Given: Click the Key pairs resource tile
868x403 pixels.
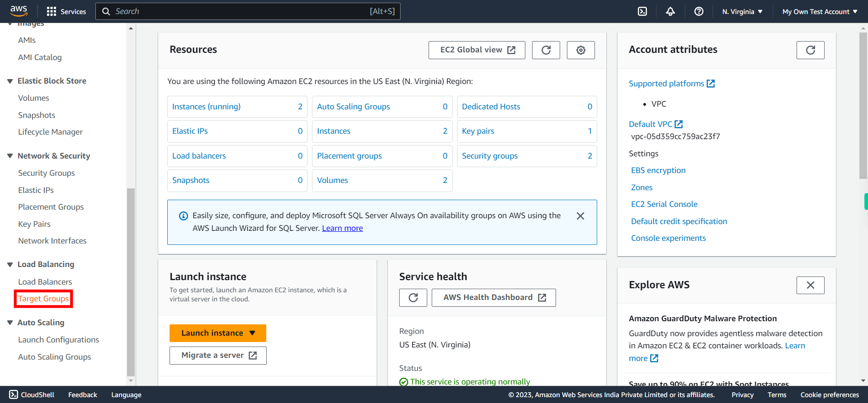Looking at the screenshot, I should click(527, 131).
